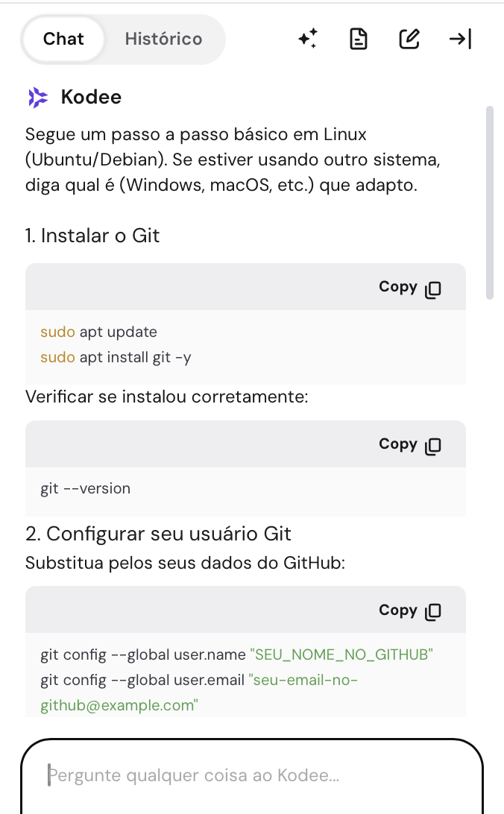Open the document summary icon
The image size is (504, 814).
(x=358, y=39)
